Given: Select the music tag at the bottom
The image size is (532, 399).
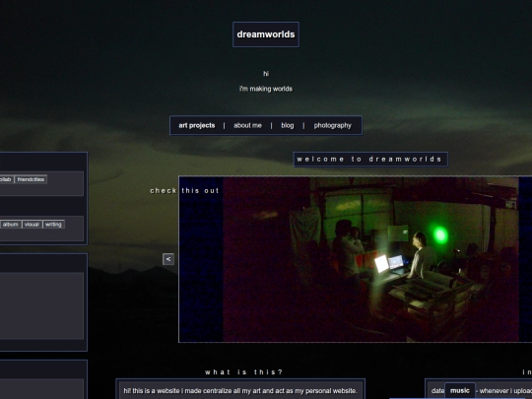Looking at the screenshot, I should 460,390.
